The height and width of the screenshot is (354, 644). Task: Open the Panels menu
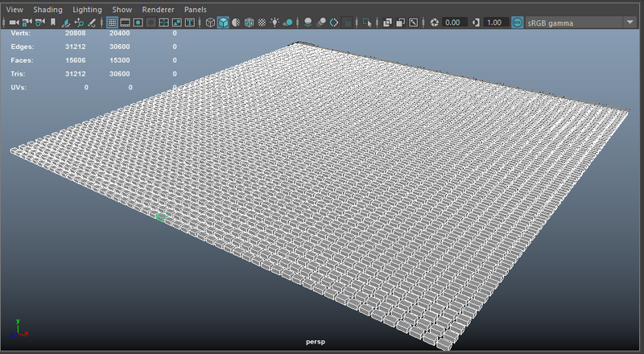click(195, 10)
